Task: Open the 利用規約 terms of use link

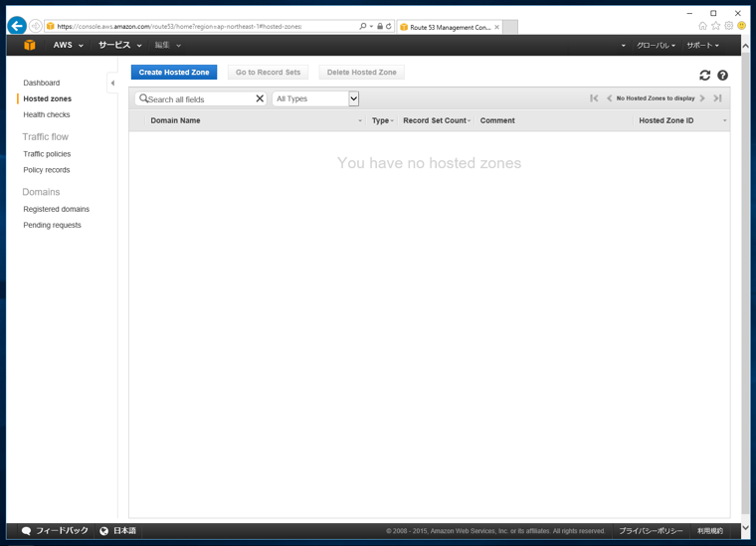Action: pos(709,531)
